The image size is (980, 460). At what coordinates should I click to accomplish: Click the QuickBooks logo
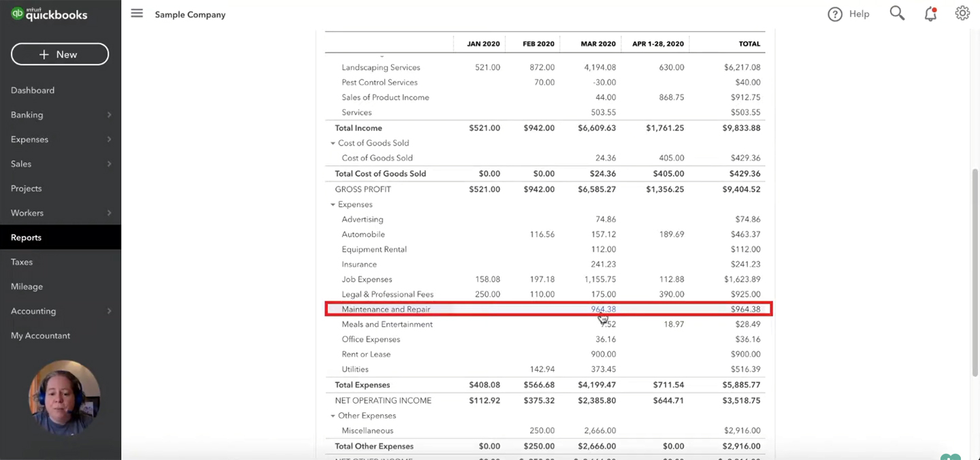point(49,14)
